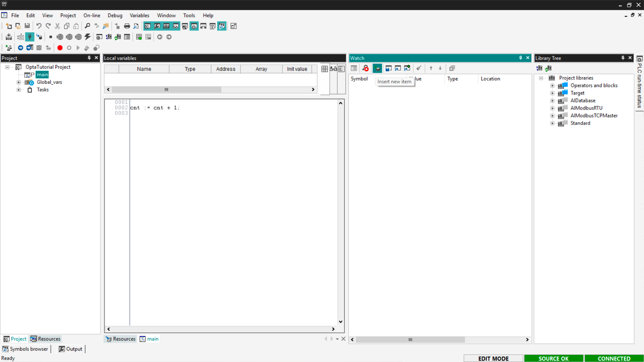The image size is (644, 362).
Task: Open the Output panel button
Action: (x=71, y=349)
